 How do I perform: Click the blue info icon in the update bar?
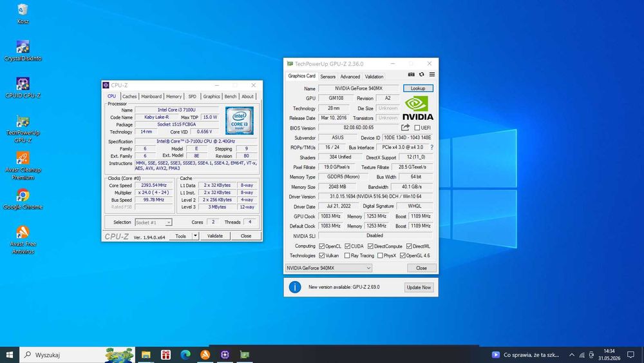coord(294,287)
